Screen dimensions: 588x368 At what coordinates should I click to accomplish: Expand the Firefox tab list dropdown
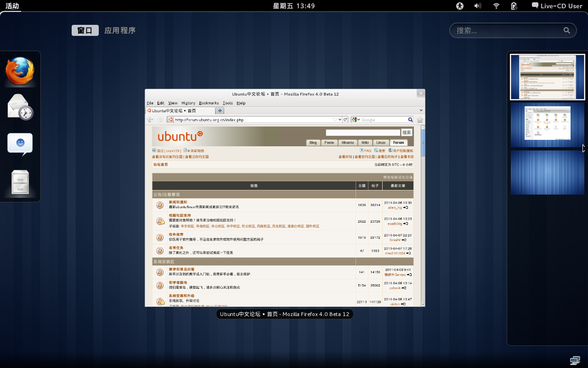click(421, 110)
